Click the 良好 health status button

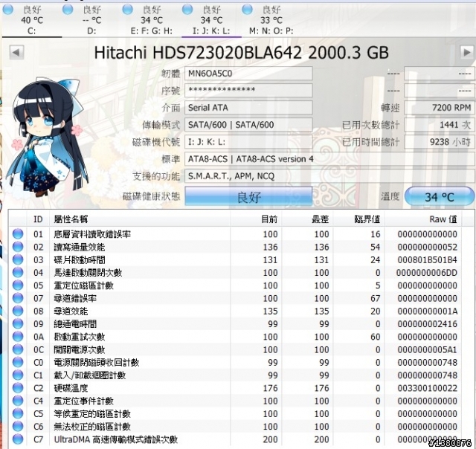[x=248, y=196]
